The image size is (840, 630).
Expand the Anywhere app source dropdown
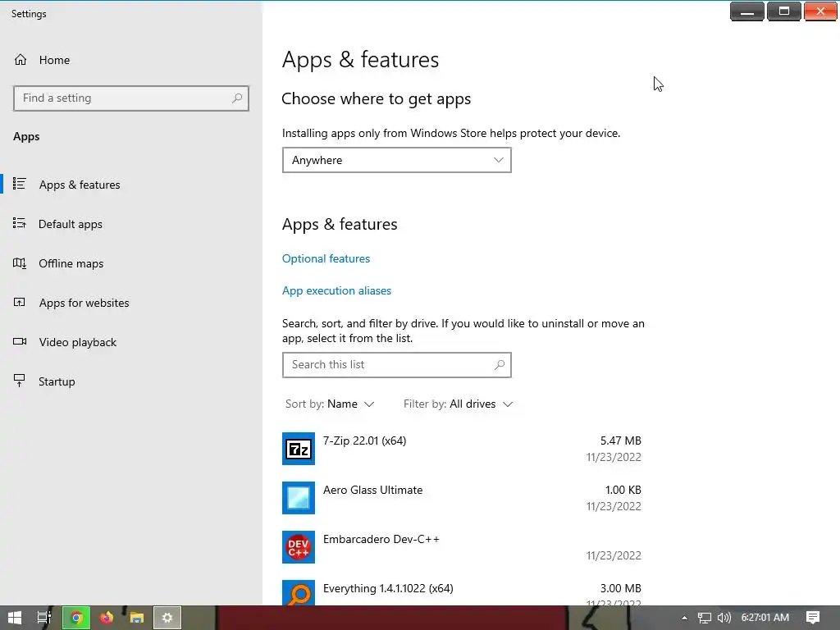point(397,160)
